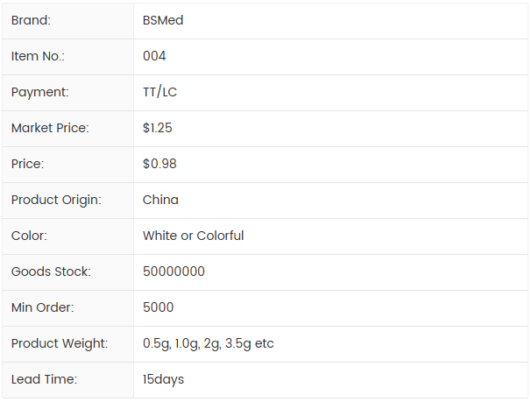Select the 15days lead time value
Screen dimensions: 532x402
coord(163,379)
